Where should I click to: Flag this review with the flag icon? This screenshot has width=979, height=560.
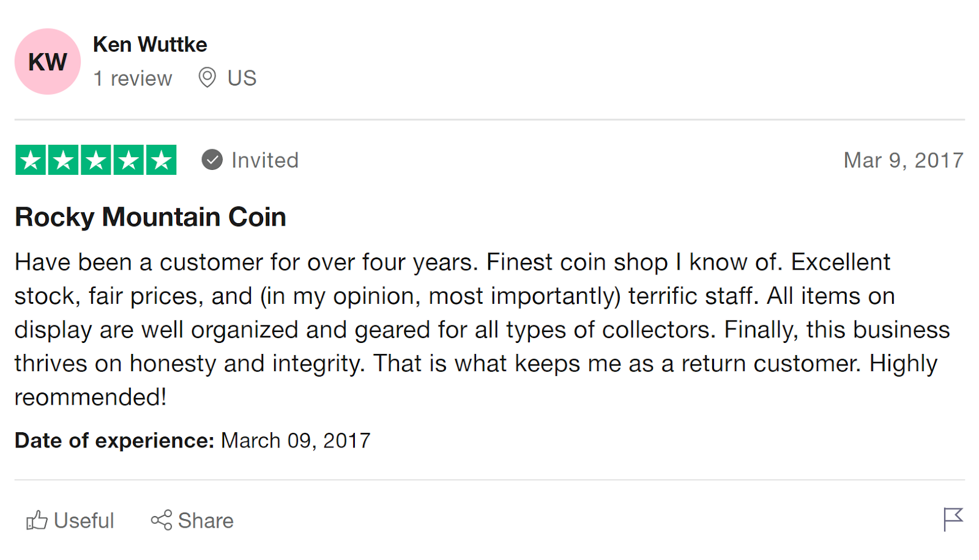tap(953, 519)
